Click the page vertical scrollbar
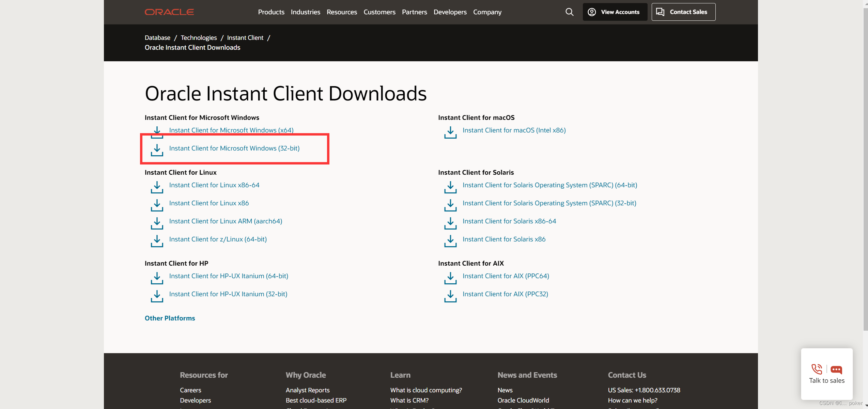The height and width of the screenshot is (409, 868). click(865, 170)
